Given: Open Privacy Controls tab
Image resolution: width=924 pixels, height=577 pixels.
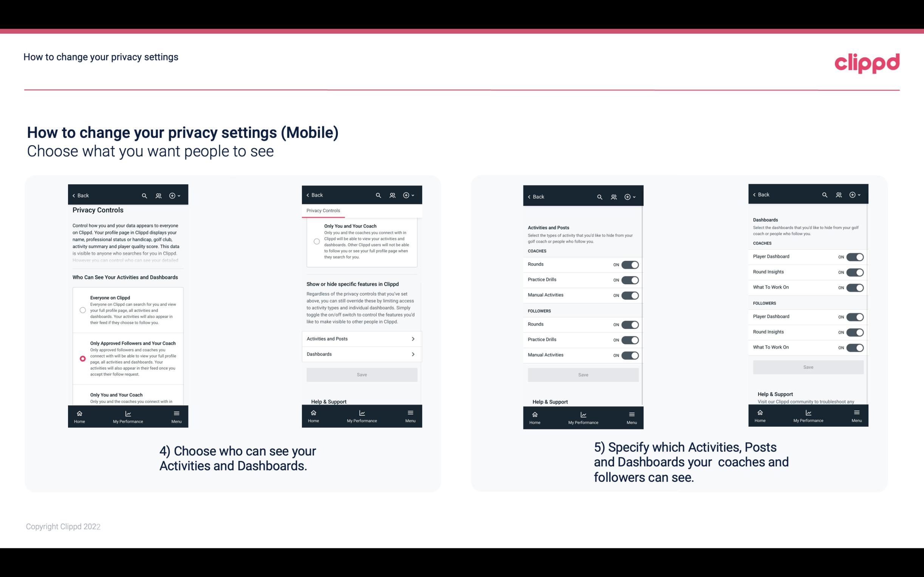Looking at the screenshot, I should (323, 211).
